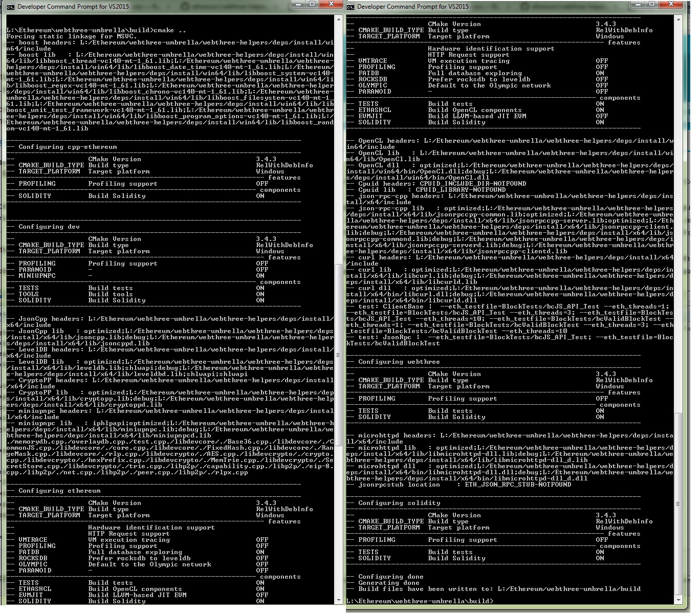Viewport: 700px width, 614px height.
Task: Click the 'microhttpd dll' line
Action: (x=510, y=472)
